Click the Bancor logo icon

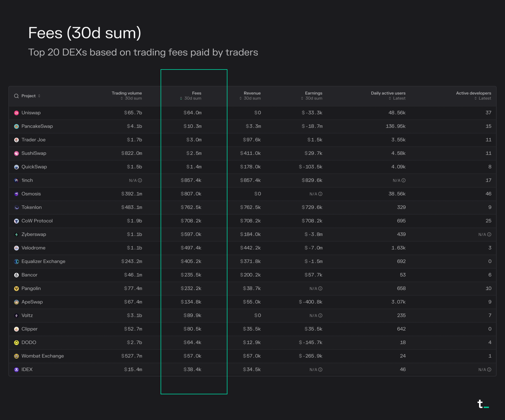16,275
